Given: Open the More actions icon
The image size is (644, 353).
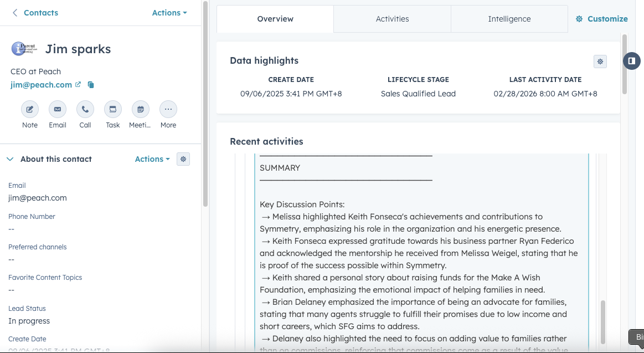Looking at the screenshot, I should [x=168, y=109].
